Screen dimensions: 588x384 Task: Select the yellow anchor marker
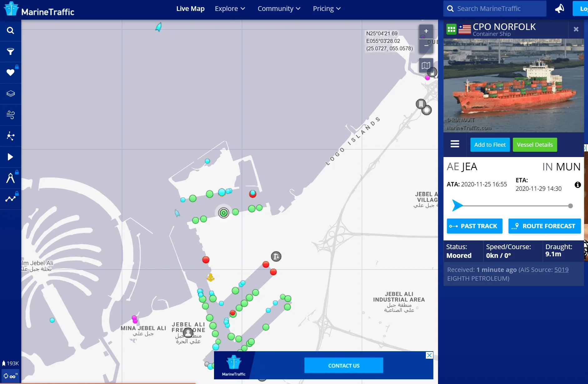(211, 277)
